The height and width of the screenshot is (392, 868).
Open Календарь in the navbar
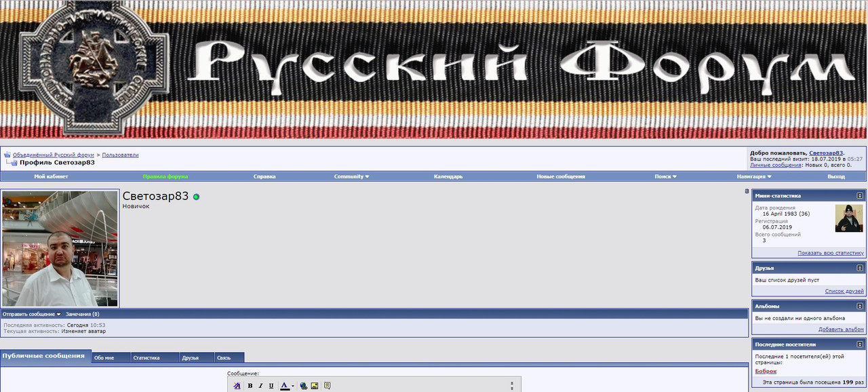(x=448, y=176)
